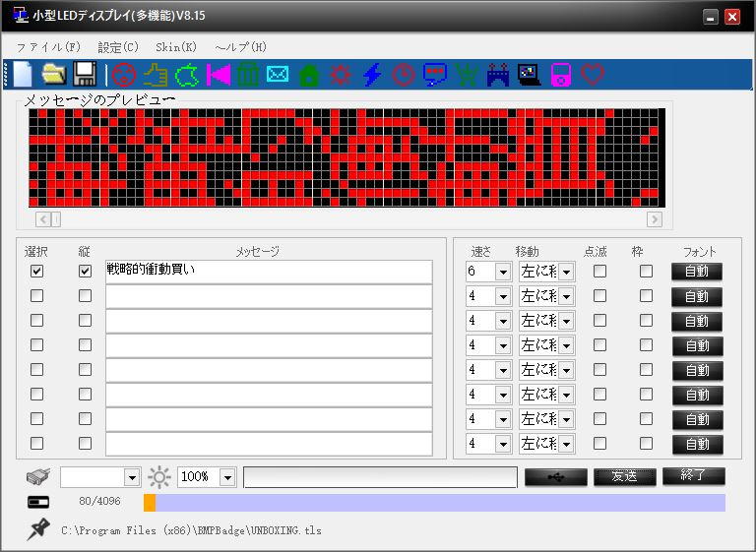This screenshot has height=552, width=756.
Task: Click 自動 font button in second row
Action: (697, 296)
